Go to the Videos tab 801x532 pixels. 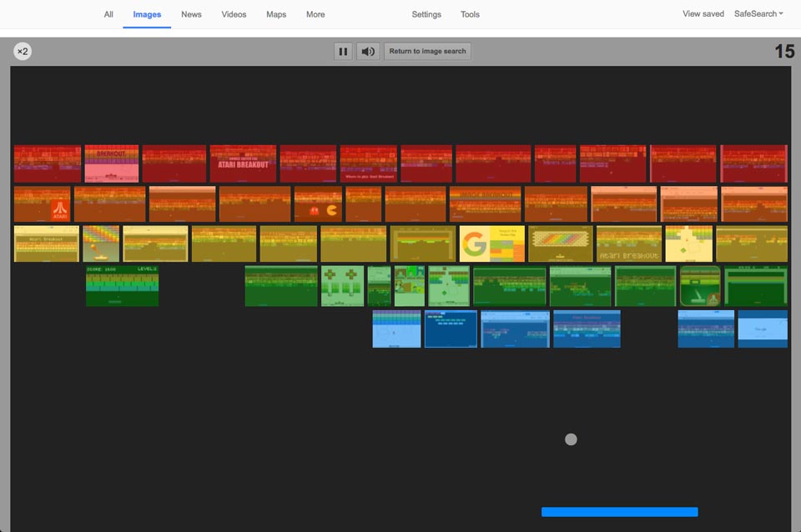[x=234, y=14]
